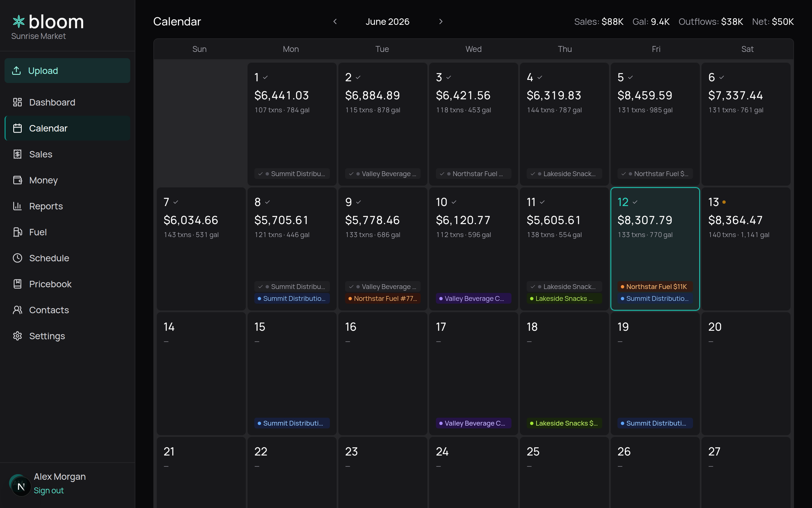The width and height of the screenshot is (812, 508).
Task: Click the $8,307.79 sales total
Action: tap(645, 220)
